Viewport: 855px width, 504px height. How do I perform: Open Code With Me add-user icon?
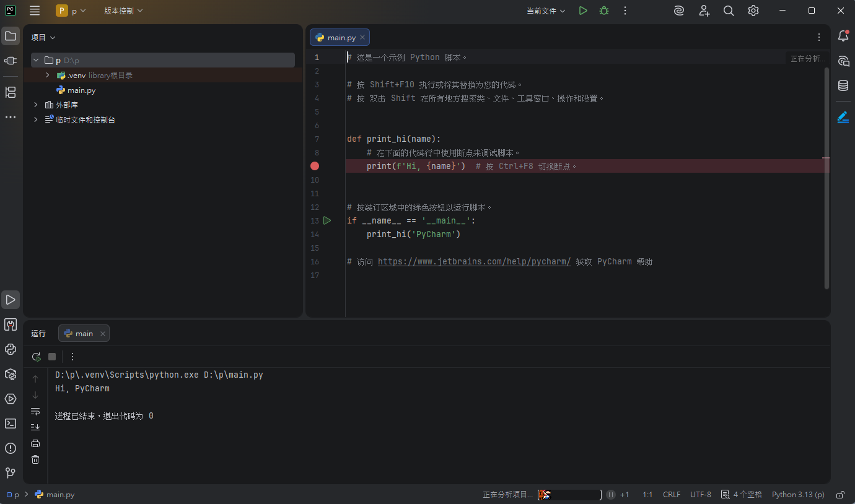[704, 11]
